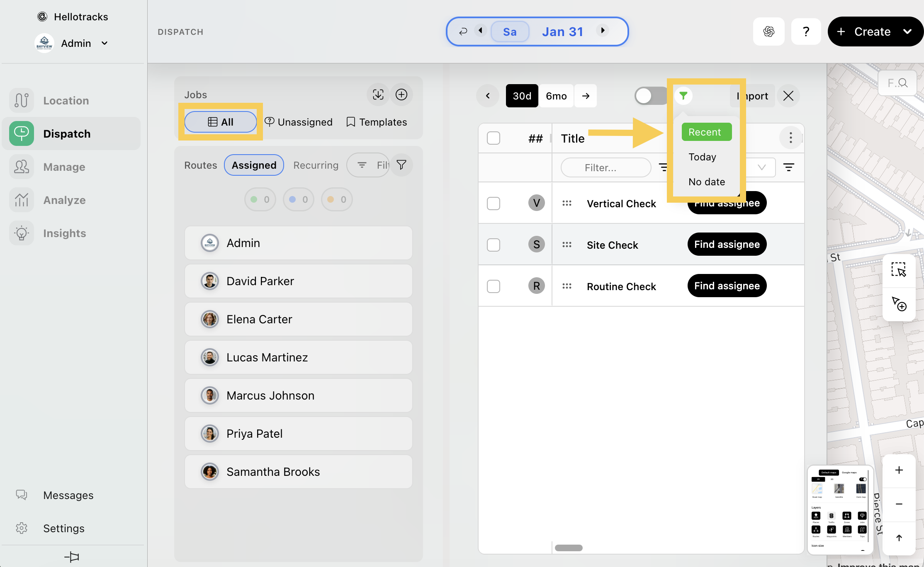
Task: Click Find assignee for Routine Check
Action: pos(727,286)
